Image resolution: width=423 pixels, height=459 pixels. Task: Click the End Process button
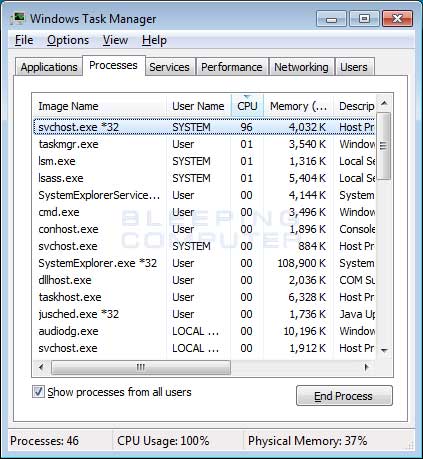tap(344, 396)
